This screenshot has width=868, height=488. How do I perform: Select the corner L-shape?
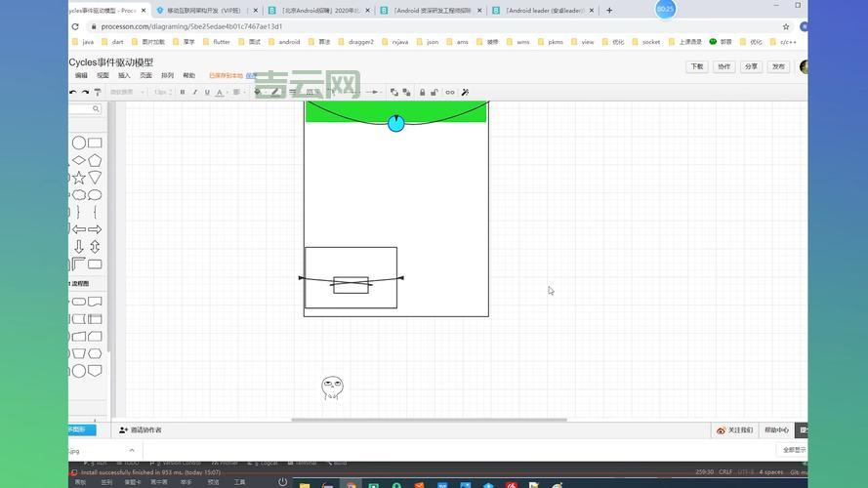pos(79,264)
